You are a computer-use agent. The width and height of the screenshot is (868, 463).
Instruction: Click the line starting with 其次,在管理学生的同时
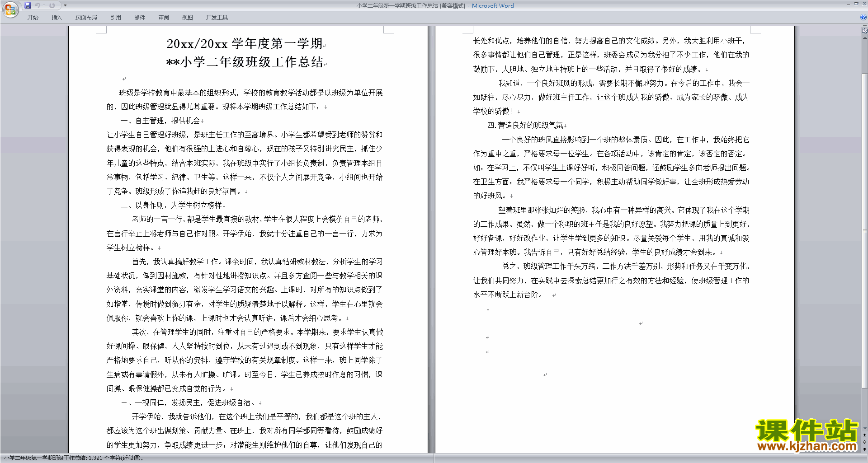pos(257,332)
